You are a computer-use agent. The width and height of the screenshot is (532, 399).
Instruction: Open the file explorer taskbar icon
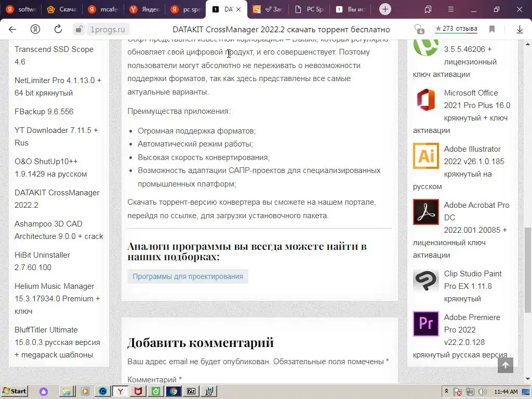click(x=67, y=392)
